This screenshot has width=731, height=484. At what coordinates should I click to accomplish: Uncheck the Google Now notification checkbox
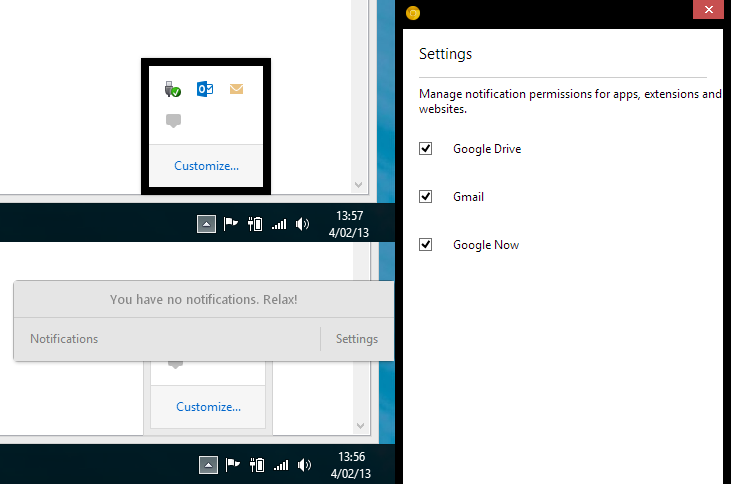pos(425,244)
